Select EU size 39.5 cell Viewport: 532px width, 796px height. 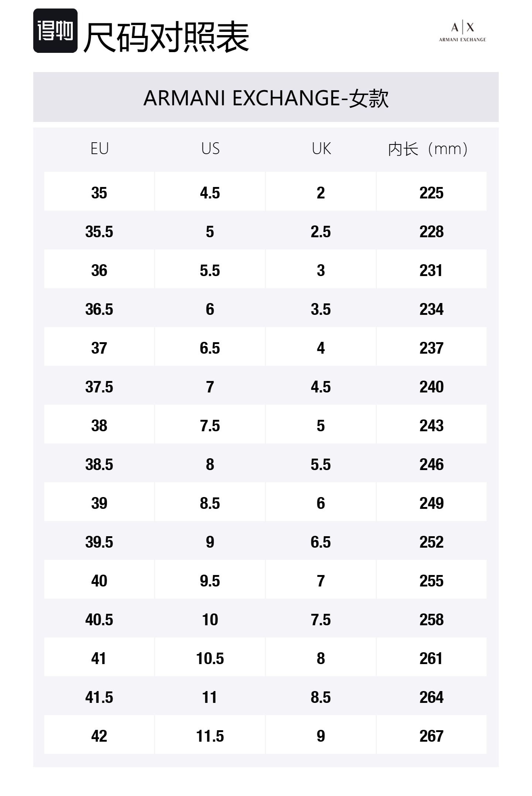coord(99,542)
